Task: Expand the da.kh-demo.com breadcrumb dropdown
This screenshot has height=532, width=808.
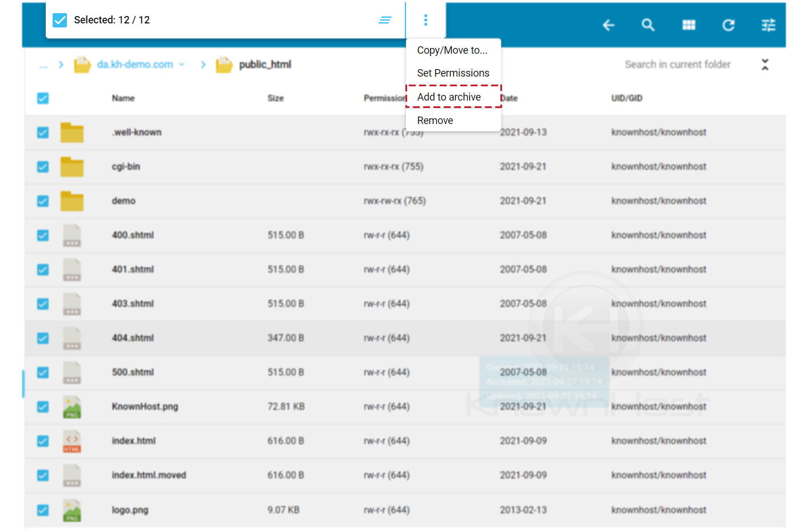Action: coord(182,65)
